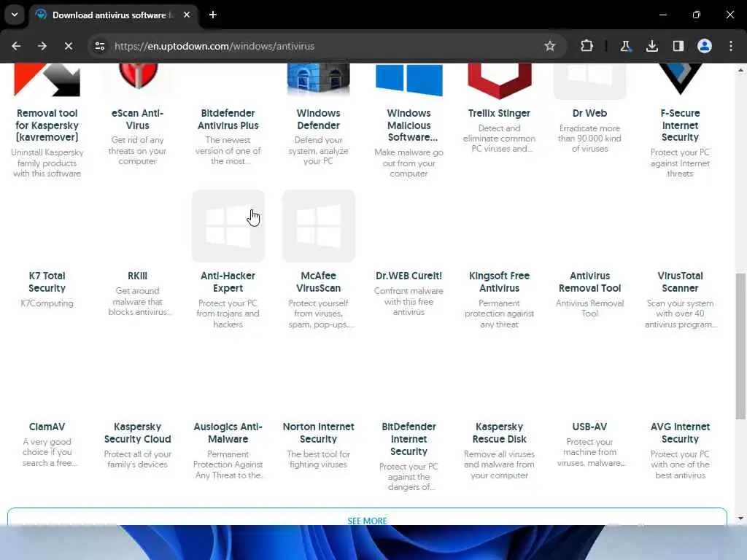
Task: Toggle the browser side panel
Action: click(x=678, y=46)
